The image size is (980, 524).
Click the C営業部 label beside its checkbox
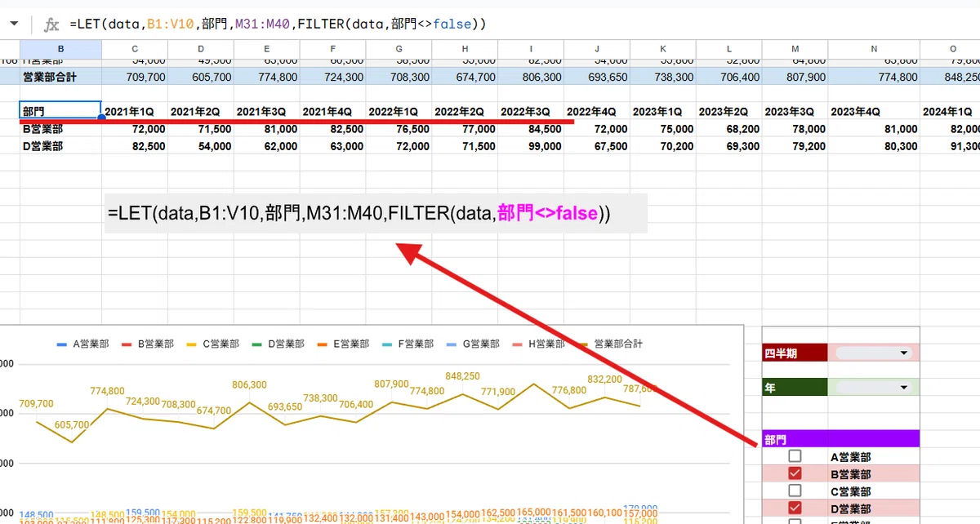[x=850, y=491]
